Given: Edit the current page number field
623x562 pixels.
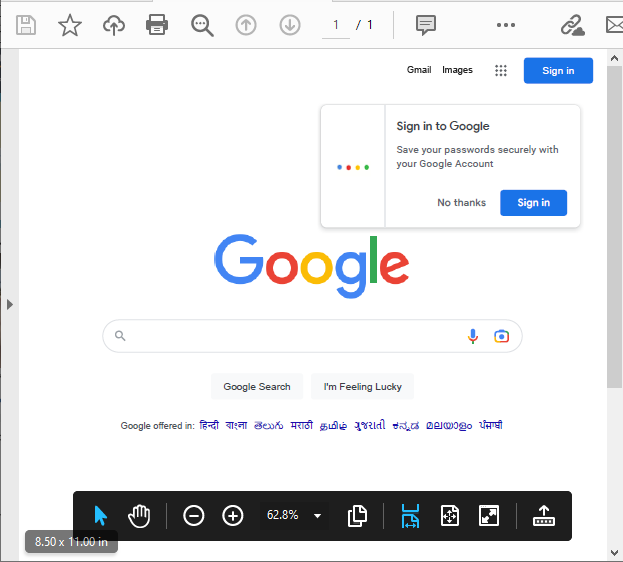Looking at the screenshot, I should [336, 25].
